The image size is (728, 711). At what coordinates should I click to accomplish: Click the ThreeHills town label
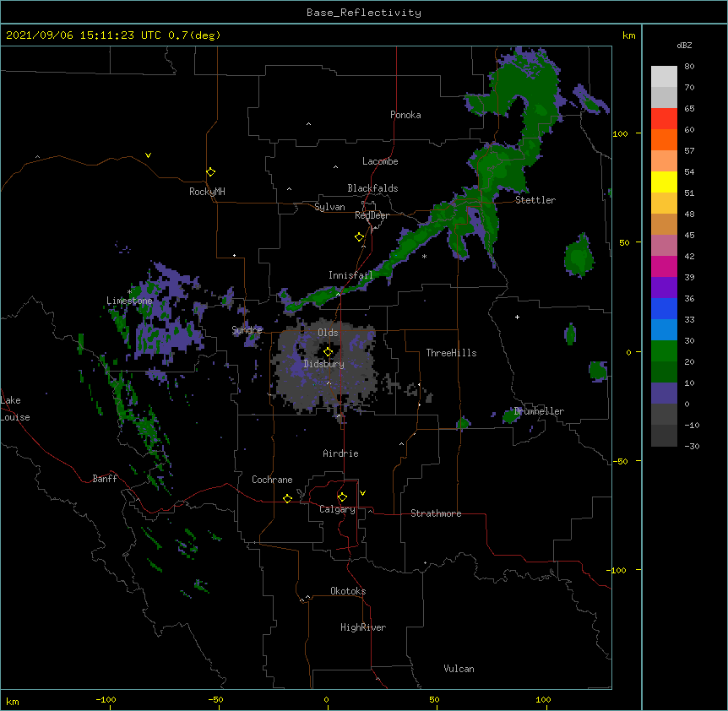(x=451, y=353)
